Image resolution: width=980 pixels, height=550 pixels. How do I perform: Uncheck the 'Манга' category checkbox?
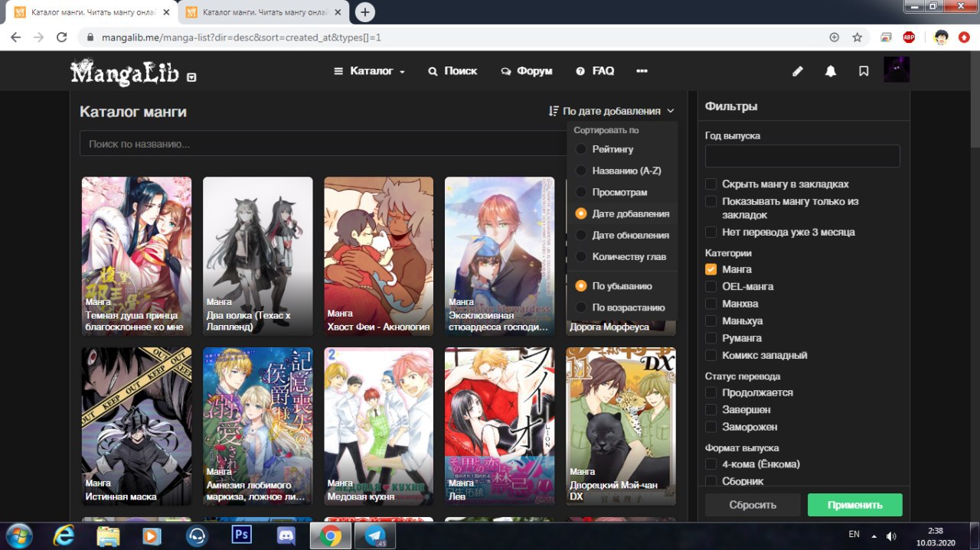point(711,269)
